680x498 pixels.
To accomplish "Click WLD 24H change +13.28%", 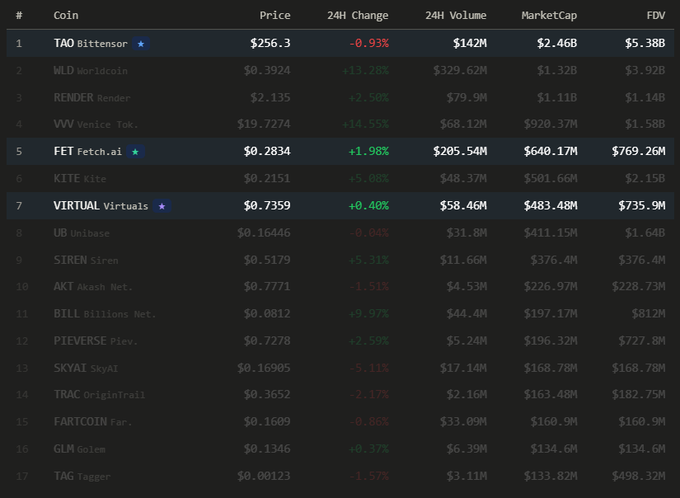I will [366, 70].
